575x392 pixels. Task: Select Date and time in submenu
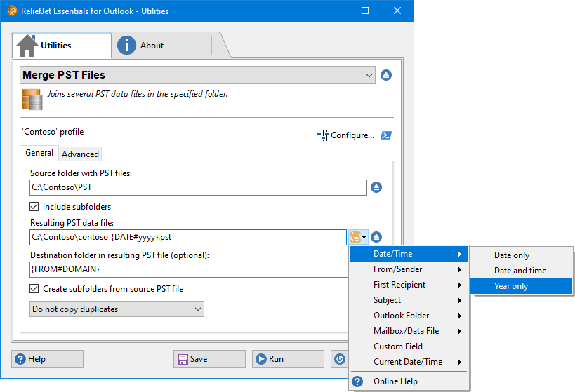(521, 271)
